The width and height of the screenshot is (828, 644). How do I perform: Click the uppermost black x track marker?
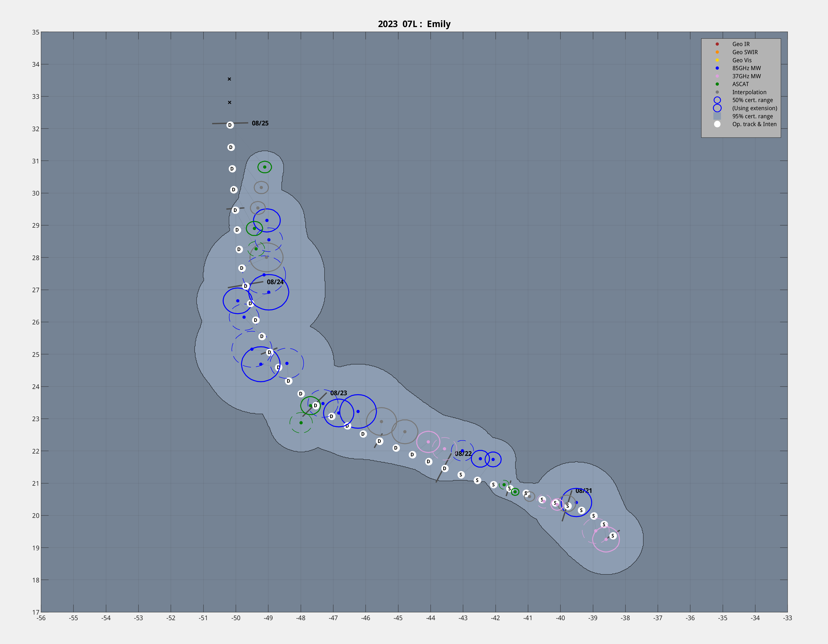pos(229,79)
